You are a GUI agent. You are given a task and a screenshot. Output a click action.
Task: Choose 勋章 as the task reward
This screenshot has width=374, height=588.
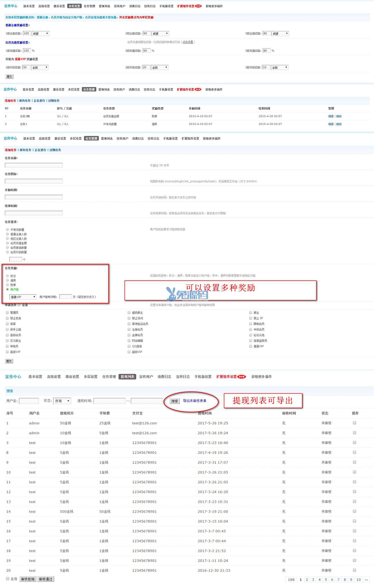point(7,285)
